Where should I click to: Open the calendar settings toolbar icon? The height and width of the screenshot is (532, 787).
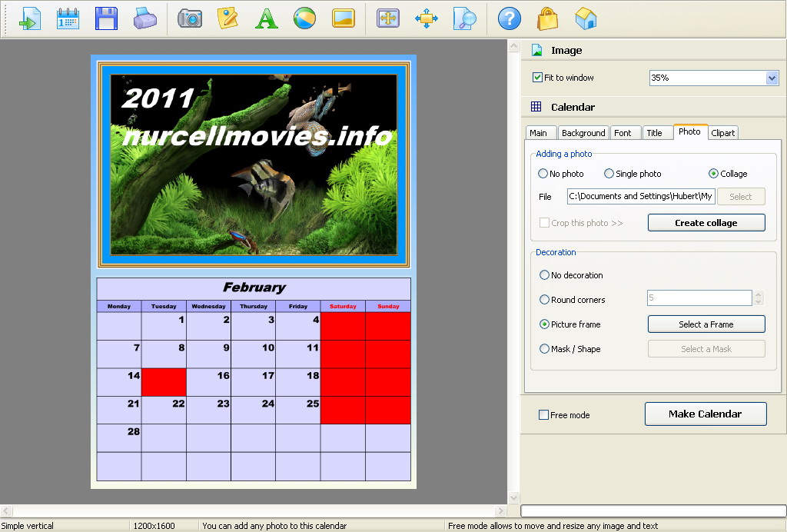click(68, 19)
